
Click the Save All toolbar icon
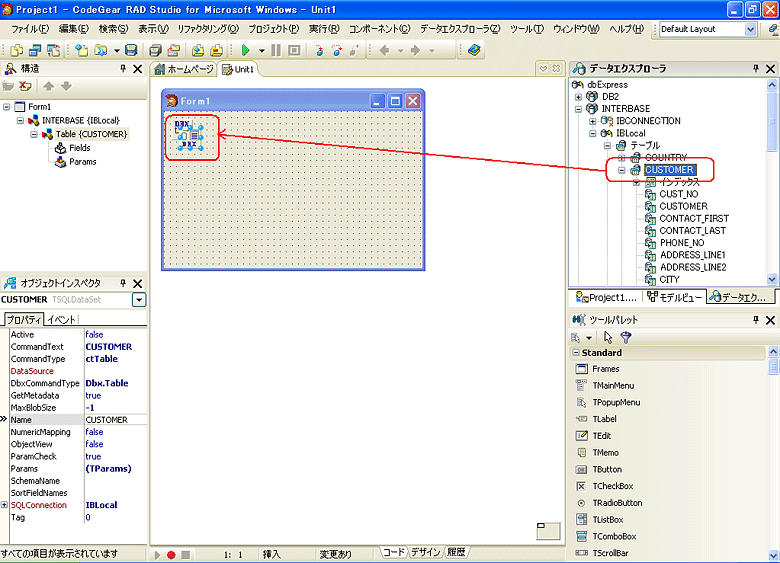(x=155, y=50)
